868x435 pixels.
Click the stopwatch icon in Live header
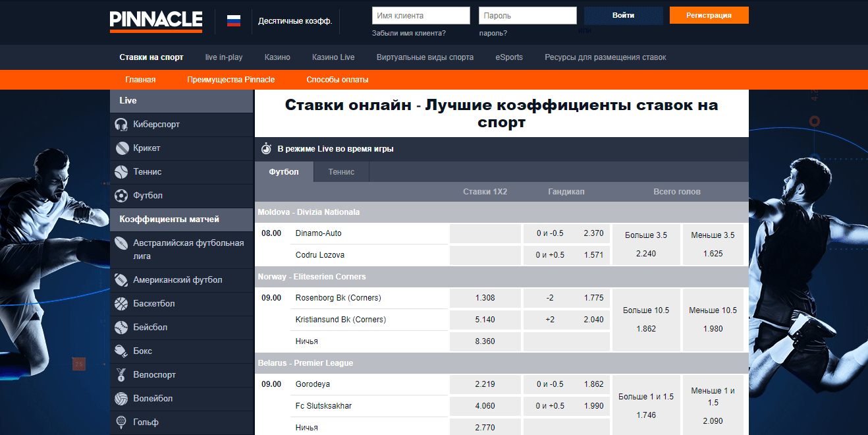pyautogui.click(x=266, y=148)
